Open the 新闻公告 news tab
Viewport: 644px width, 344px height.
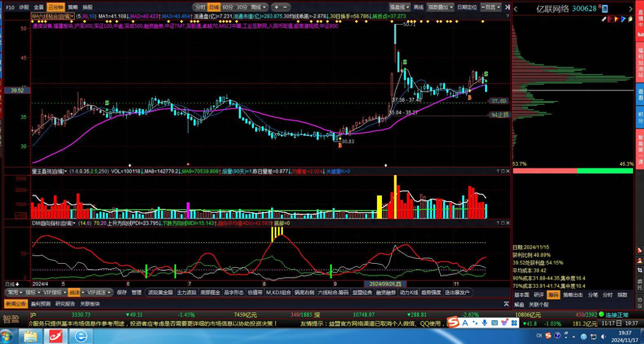[x=16, y=304]
